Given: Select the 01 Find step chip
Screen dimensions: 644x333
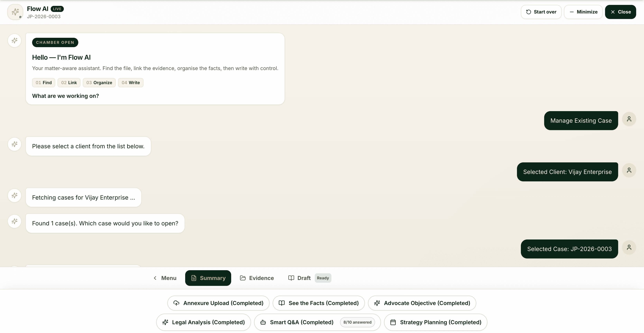Looking at the screenshot, I should [43, 83].
